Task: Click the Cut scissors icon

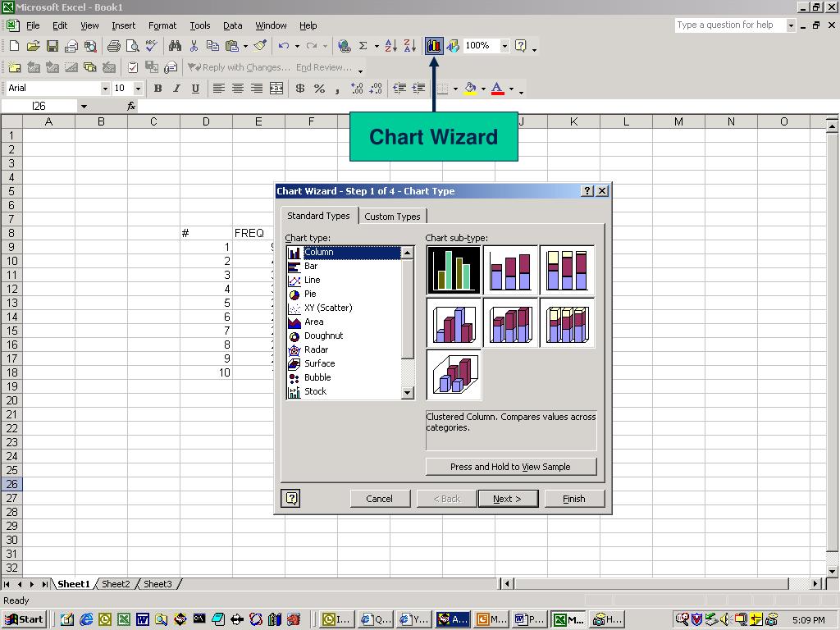Action: click(194, 46)
